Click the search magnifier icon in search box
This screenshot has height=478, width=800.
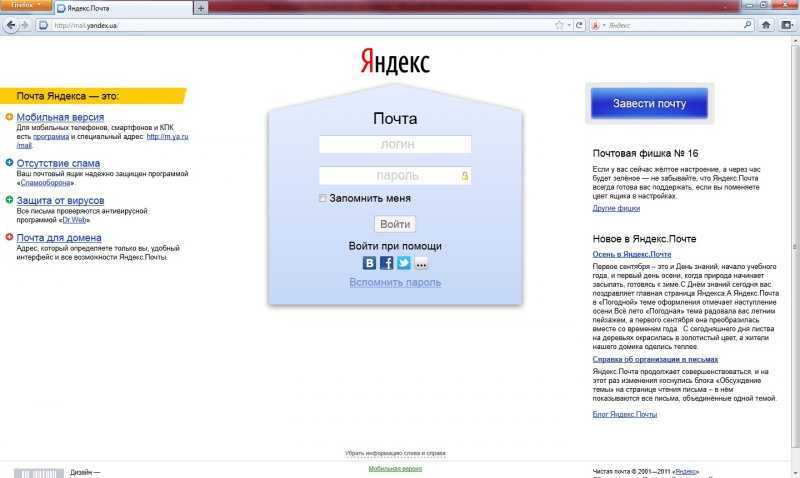coord(747,24)
